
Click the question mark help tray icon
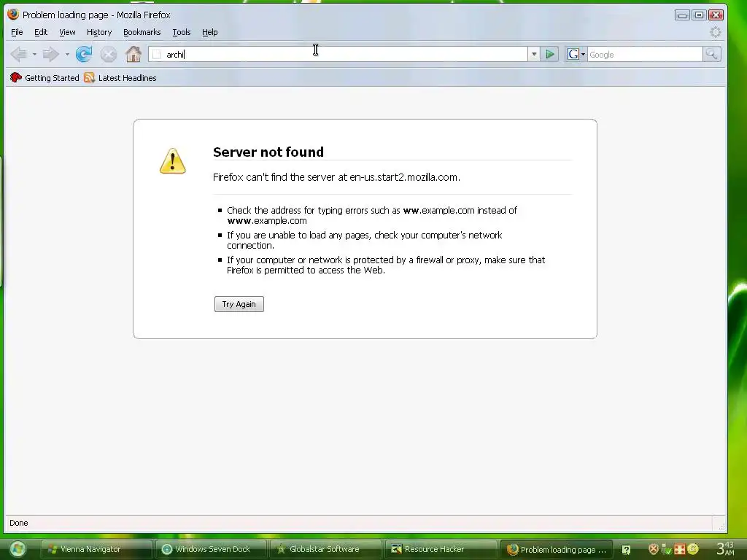[x=626, y=550]
